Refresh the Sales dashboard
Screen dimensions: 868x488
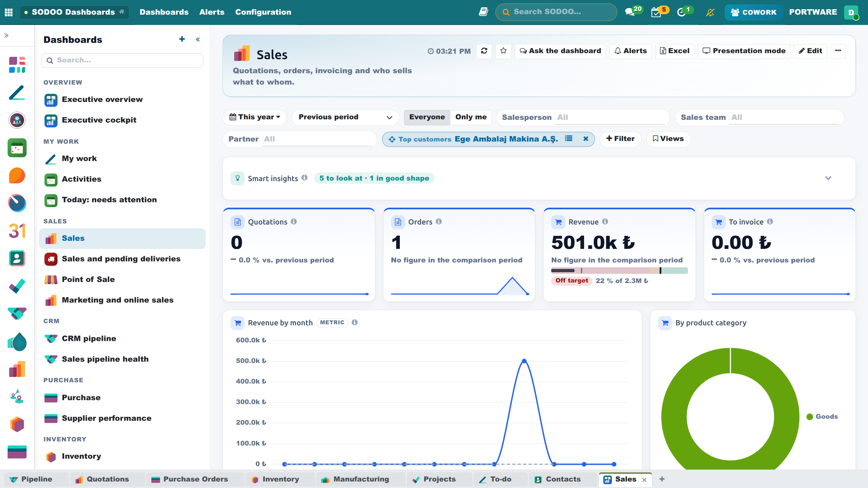point(484,51)
